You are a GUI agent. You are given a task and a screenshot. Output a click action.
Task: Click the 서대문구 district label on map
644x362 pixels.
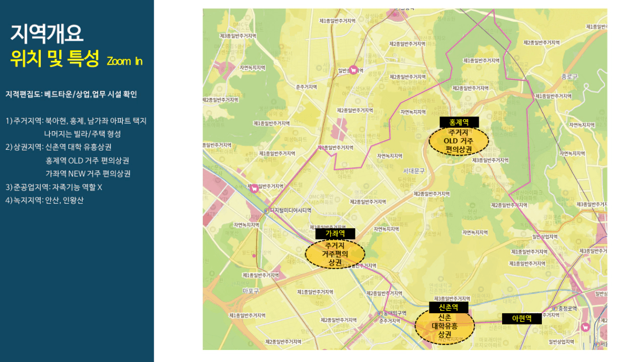[x=414, y=171]
